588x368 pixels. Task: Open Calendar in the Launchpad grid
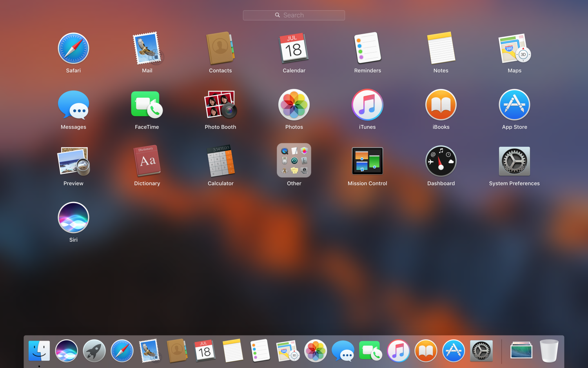[294, 48]
